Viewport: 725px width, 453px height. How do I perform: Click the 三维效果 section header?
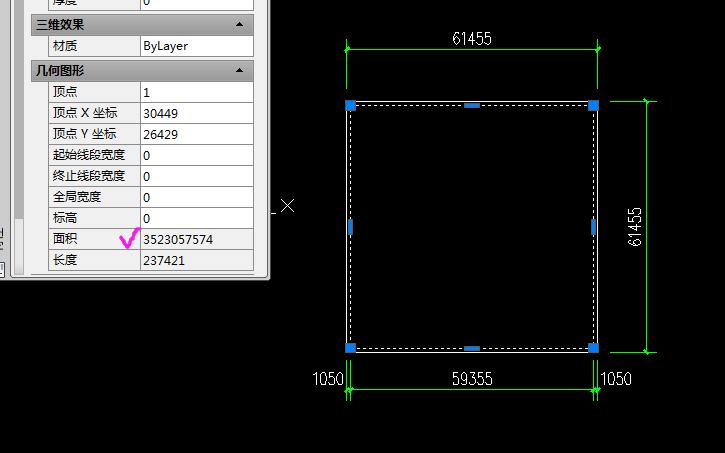[142, 24]
